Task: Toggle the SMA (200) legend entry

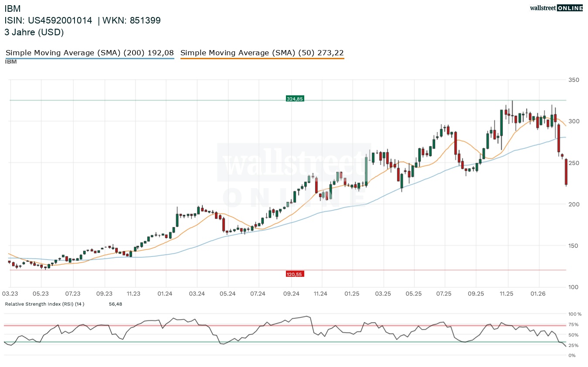Action: 89,53
